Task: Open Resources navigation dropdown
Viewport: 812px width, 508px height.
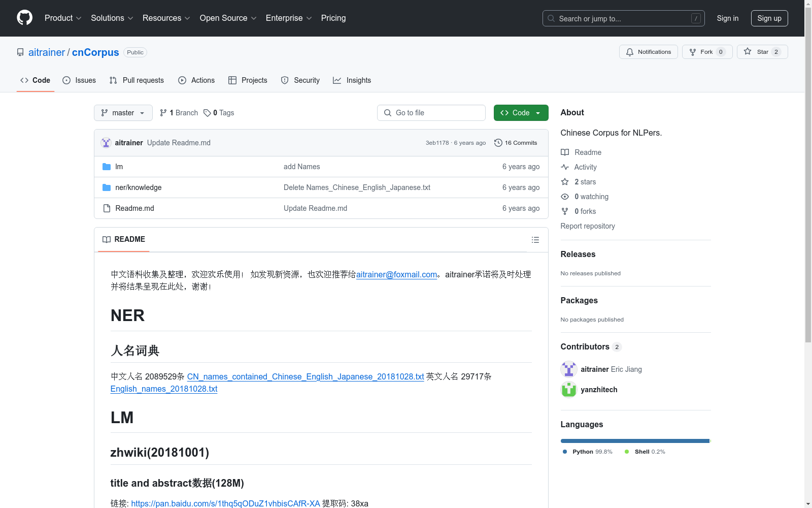Action: coord(166,18)
